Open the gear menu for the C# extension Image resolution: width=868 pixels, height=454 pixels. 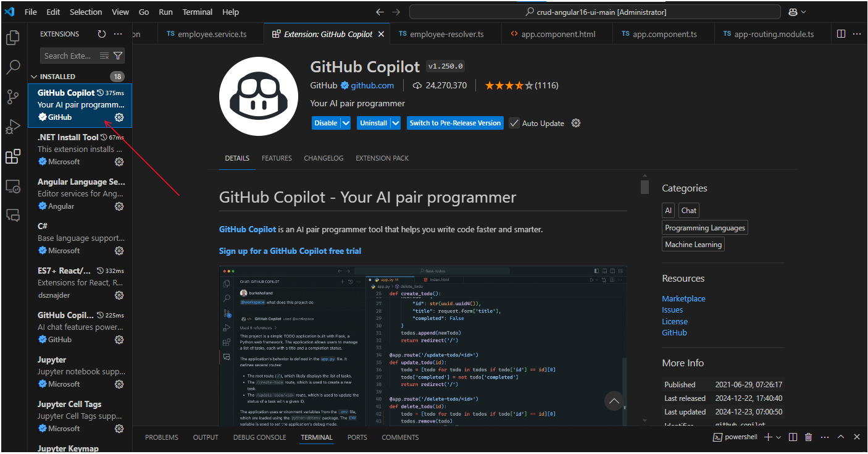coord(119,251)
